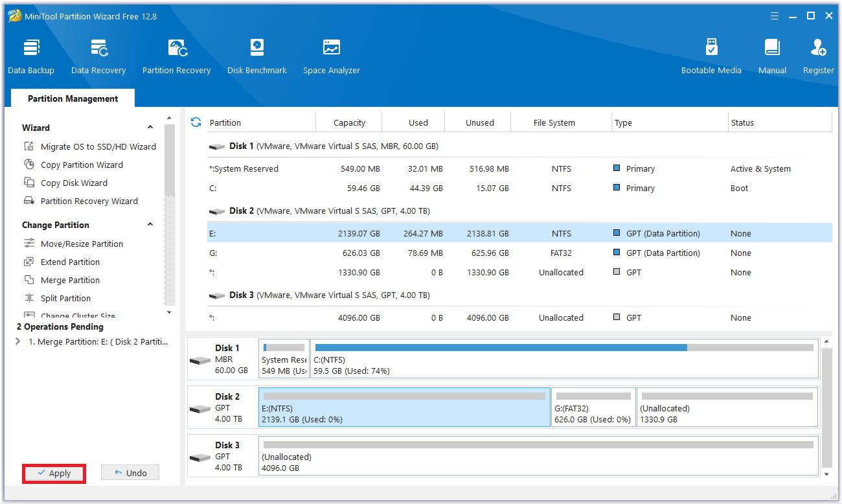This screenshot has width=842, height=504.
Task: Open the hamburger menu in title bar
Action: tap(775, 16)
